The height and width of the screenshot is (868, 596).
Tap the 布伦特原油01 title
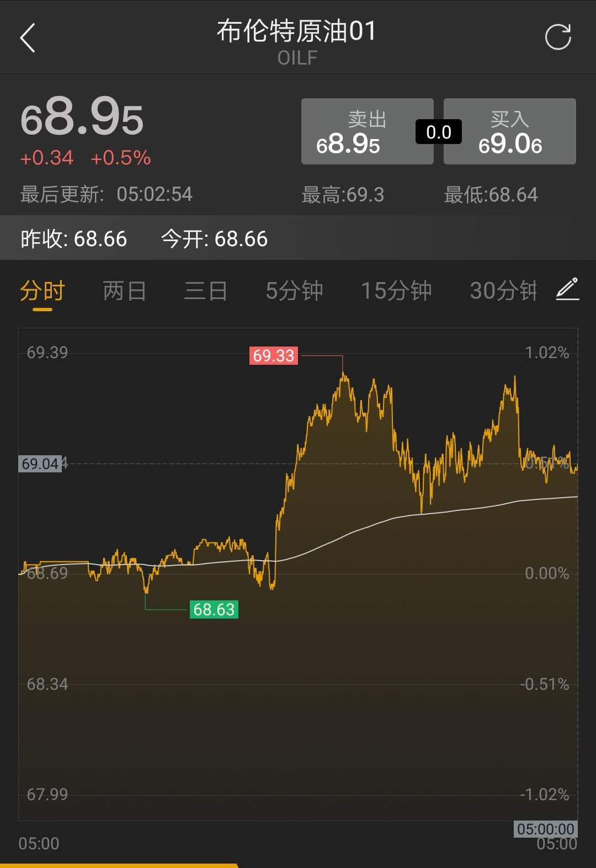pos(297,31)
